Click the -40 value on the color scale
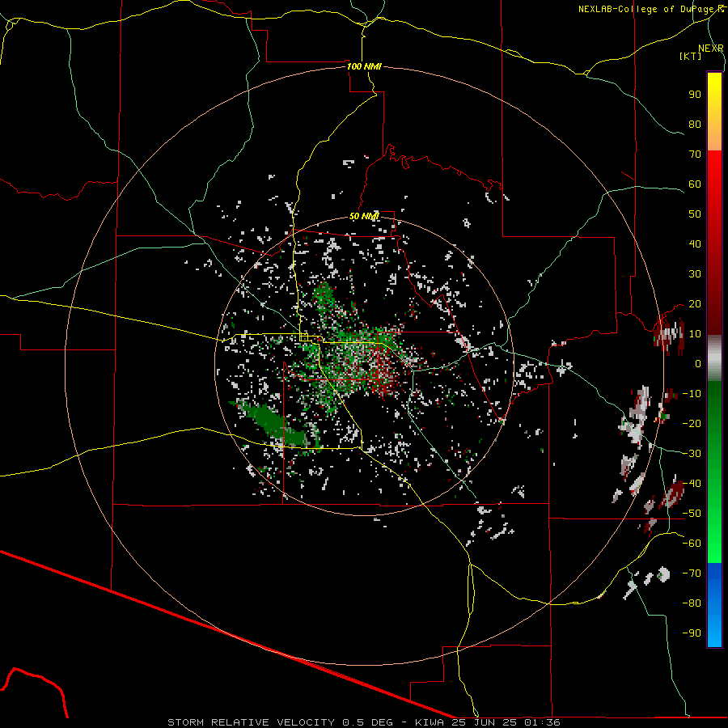Screen dimensions: 728x728 click(692, 484)
